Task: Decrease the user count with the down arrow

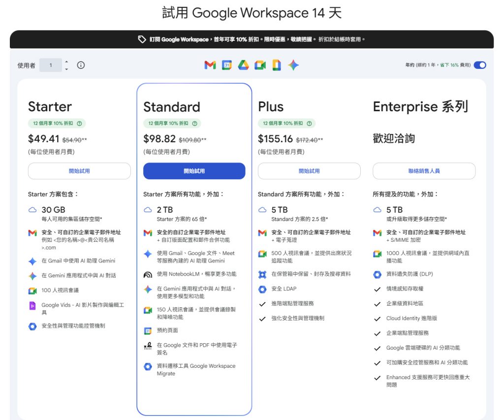Action: tap(66, 69)
